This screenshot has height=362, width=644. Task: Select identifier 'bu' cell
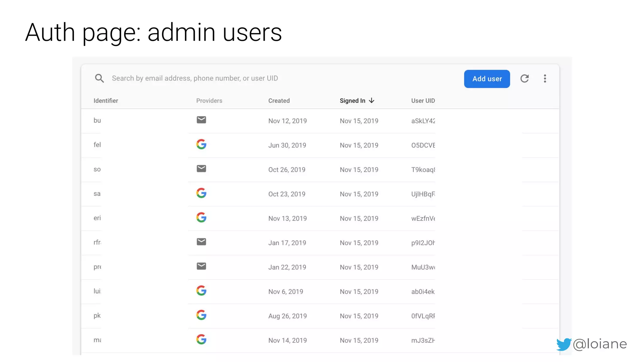pos(97,120)
